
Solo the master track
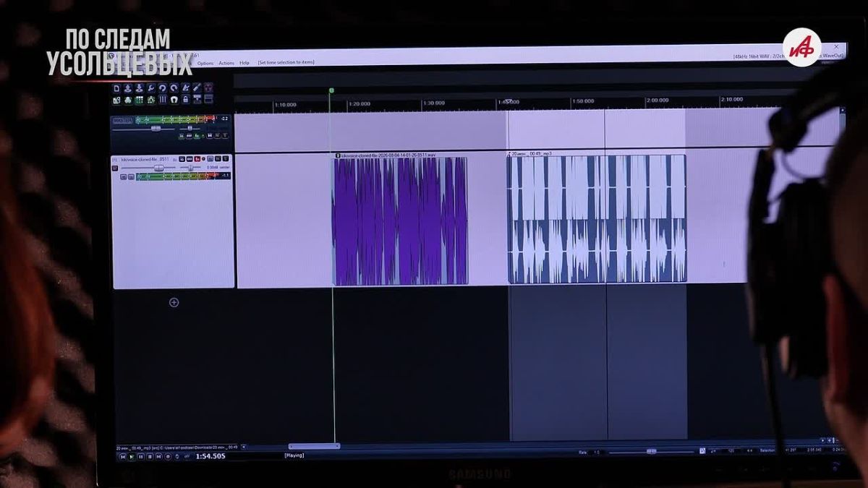[225, 136]
